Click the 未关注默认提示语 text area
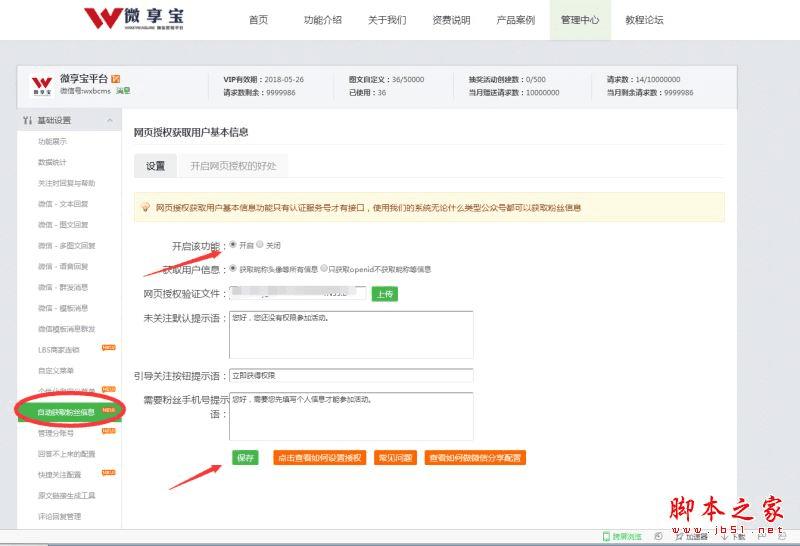 (351, 334)
